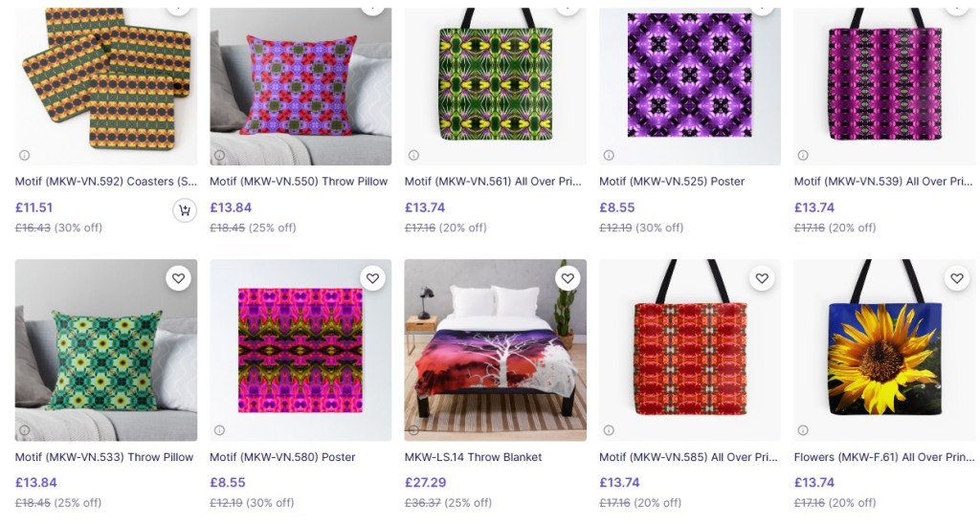Click info icon on green throw pillow image
Screen dimensions: 980x524
(x=25, y=430)
